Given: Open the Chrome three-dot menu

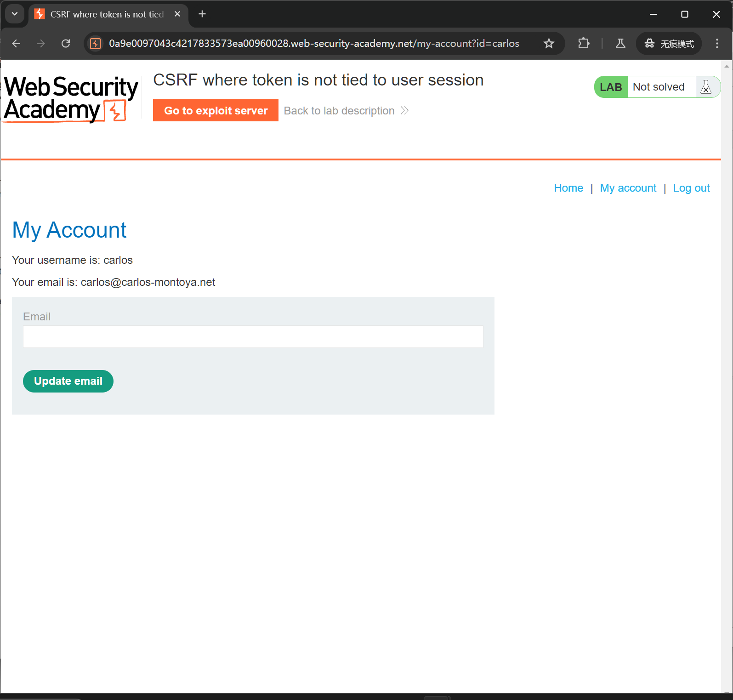Looking at the screenshot, I should tap(717, 44).
